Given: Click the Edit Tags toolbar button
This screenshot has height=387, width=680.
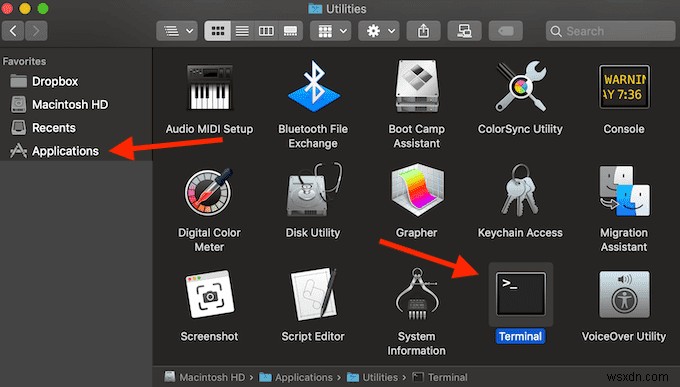Looking at the screenshot, I should coord(506,31).
